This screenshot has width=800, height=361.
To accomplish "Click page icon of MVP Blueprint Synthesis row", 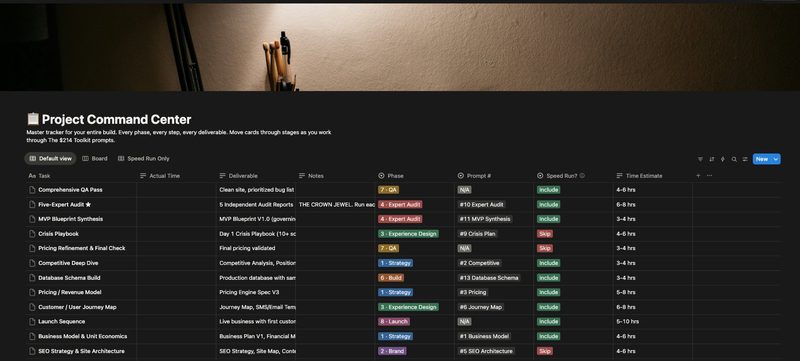I will 32,219.
